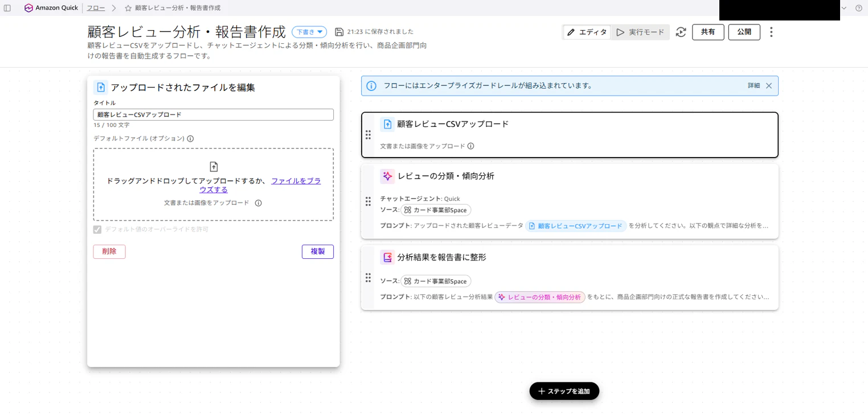Screen dimensions: 868x417
Task: Click the flow title 顧客レビュー分析・報告書作成
Action: pyautogui.click(x=187, y=32)
